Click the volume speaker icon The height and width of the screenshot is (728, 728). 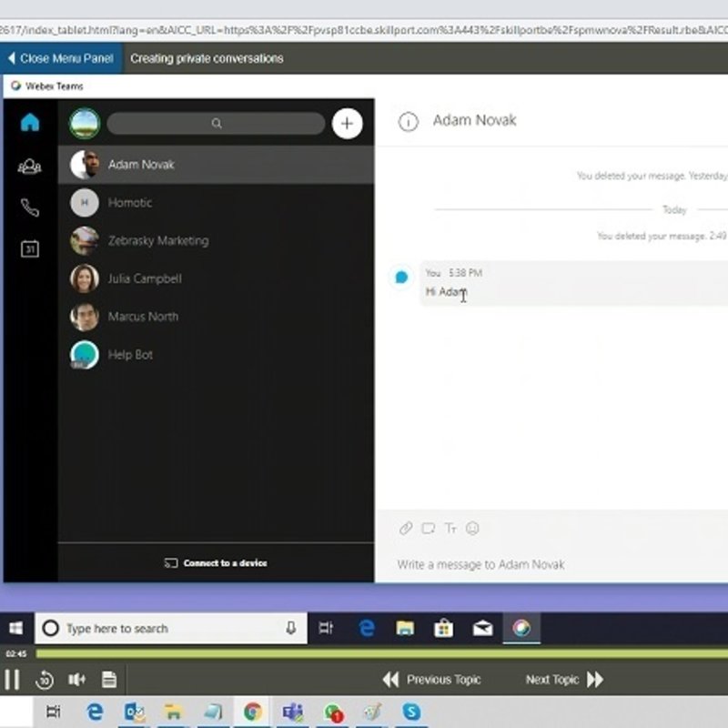pos(76,680)
